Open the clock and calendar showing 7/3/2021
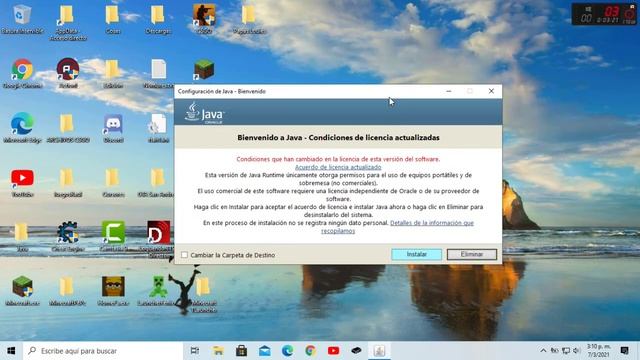This screenshot has height=360, width=640. [x=598, y=351]
